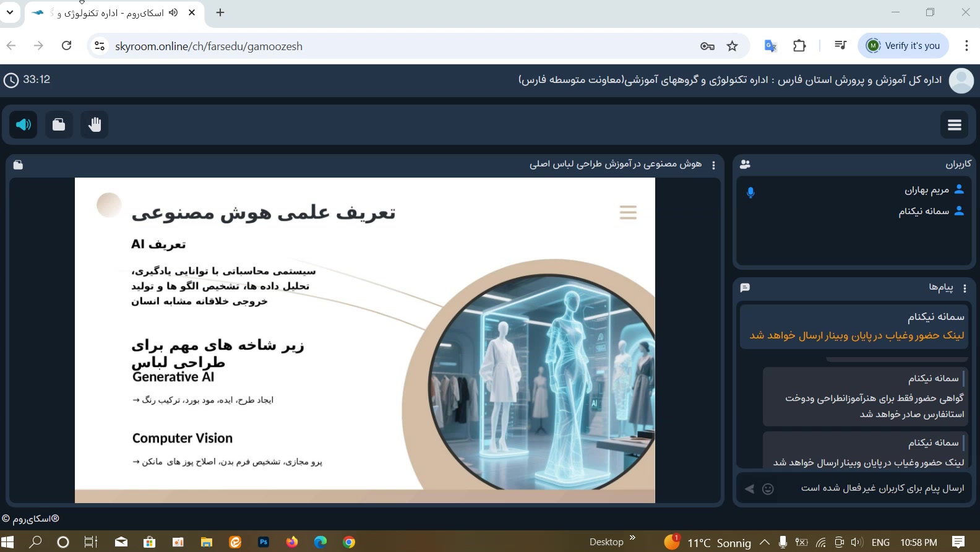This screenshot has width=980, height=552.
Task: Mute tab via speaker icon on tab
Action: (x=173, y=12)
